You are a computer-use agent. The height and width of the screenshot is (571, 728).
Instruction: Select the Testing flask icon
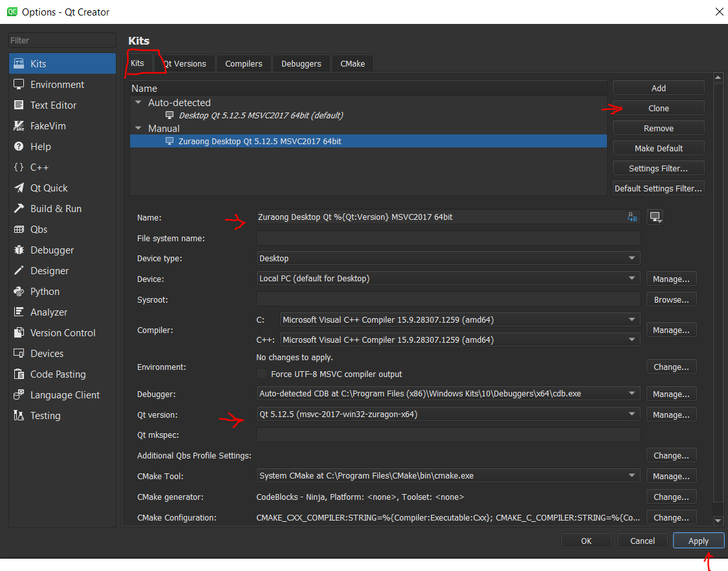[19, 415]
